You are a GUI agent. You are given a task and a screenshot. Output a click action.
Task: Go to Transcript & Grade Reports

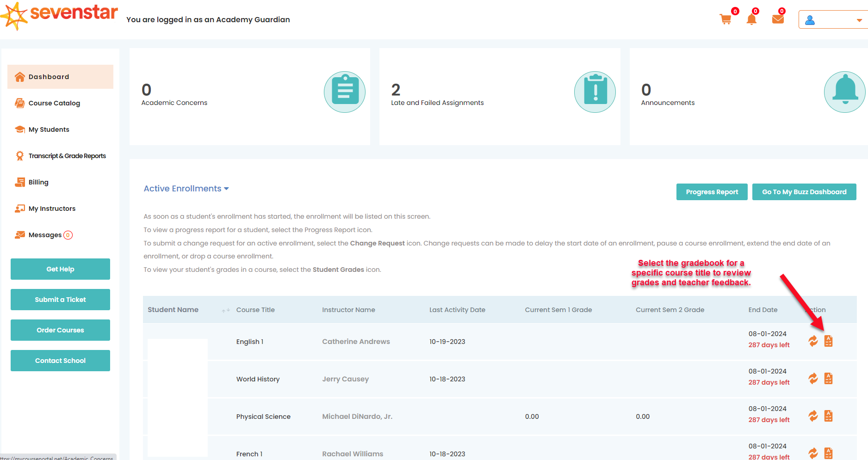pyautogui.click(x=67, y=156)
